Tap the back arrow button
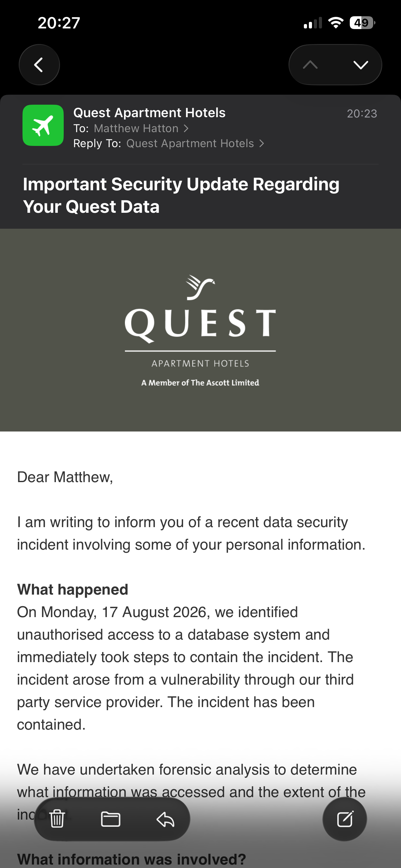This screenshot has width=401, height=868. pyautogui.click(x=39, y=65)
